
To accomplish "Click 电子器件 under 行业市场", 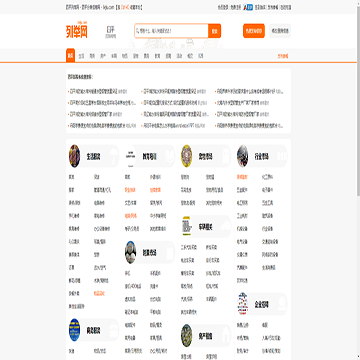I will coord(268,190).
